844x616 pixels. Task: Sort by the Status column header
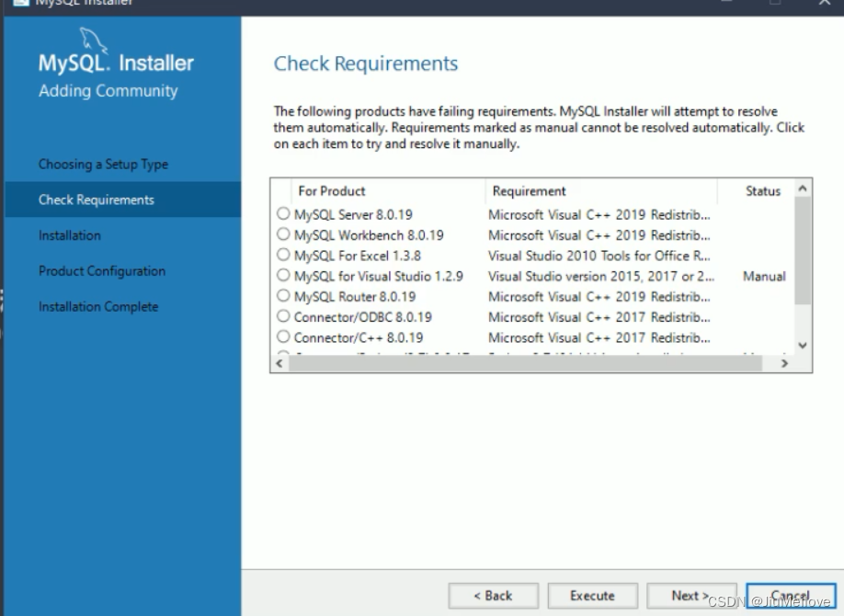[x=763, y=191]
